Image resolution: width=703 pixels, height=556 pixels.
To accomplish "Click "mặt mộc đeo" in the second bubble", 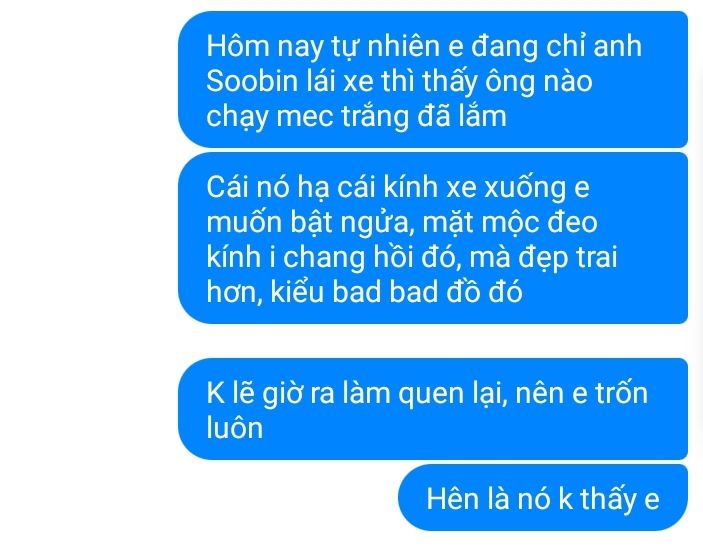I will (x=510, y=223).
